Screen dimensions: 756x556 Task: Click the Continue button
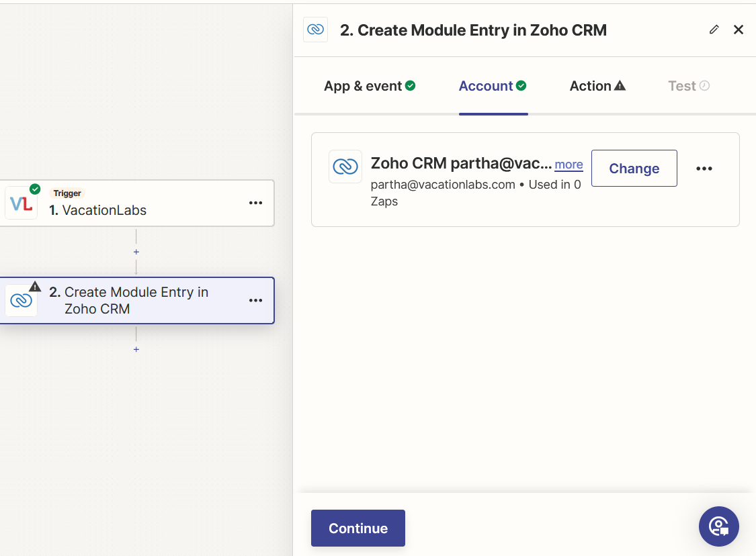358,528
